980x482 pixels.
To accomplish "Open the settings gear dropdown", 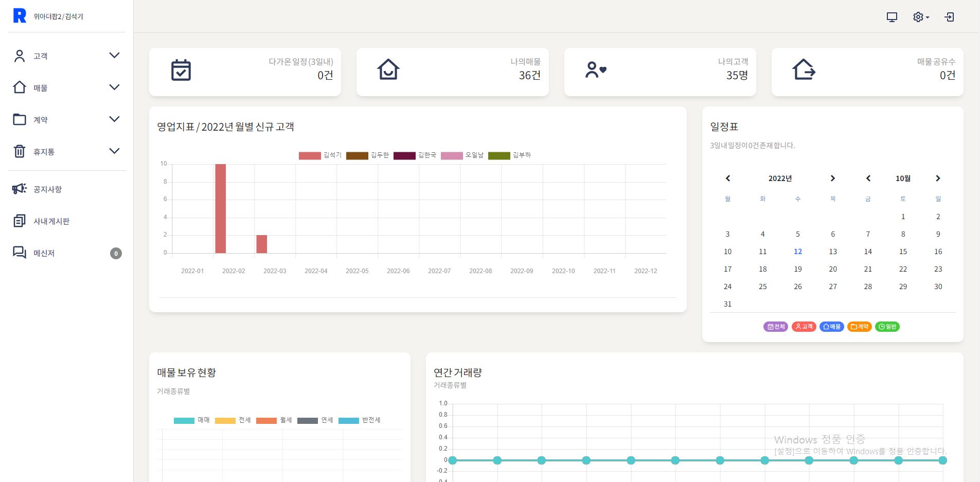I will coord(920,17).
